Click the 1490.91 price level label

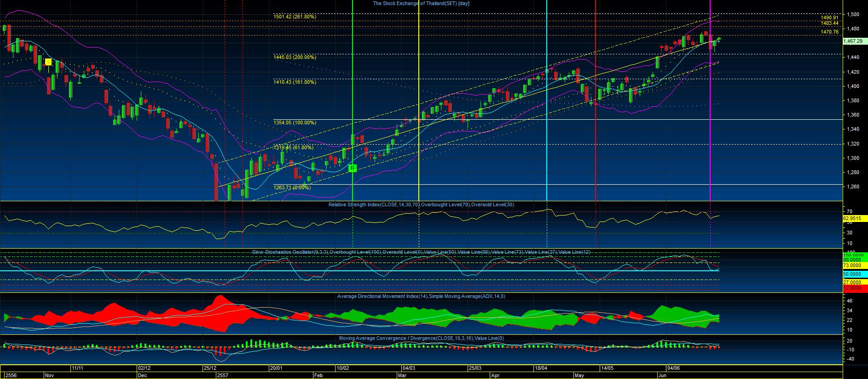click(830, 17)
